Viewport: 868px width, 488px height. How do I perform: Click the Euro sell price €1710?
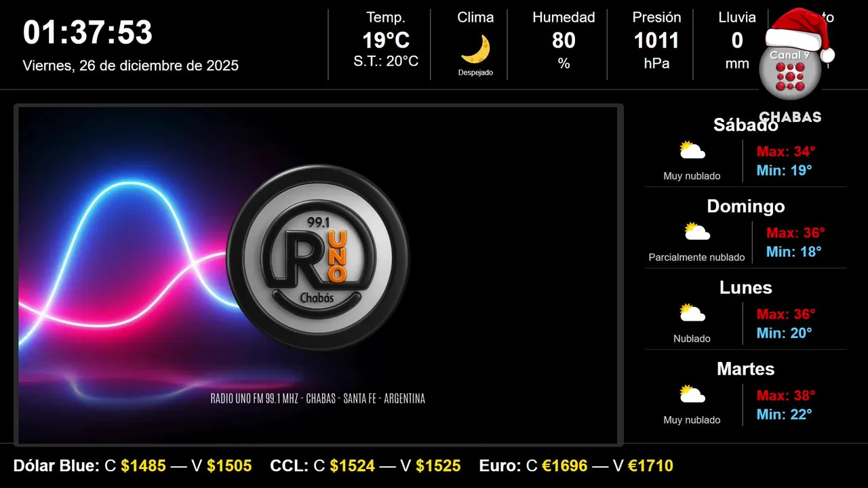point(650,466)
